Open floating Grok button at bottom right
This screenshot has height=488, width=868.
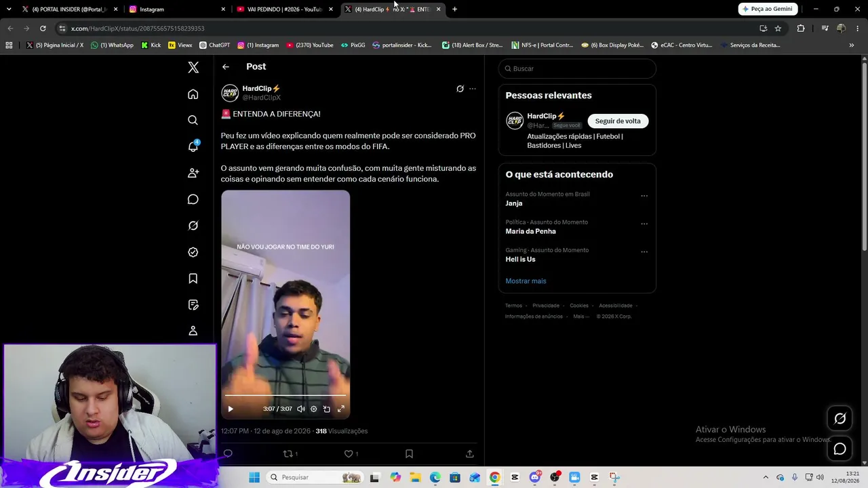pos(840,419)
